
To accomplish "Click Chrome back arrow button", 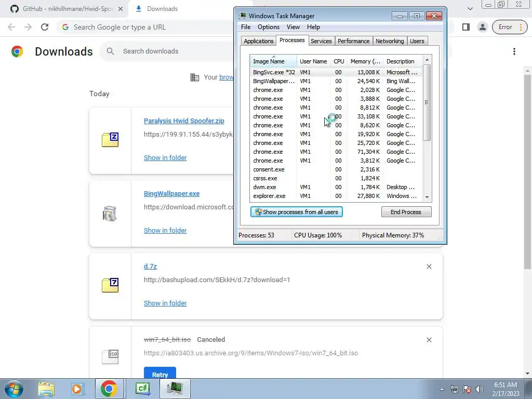I will [11, 27].
